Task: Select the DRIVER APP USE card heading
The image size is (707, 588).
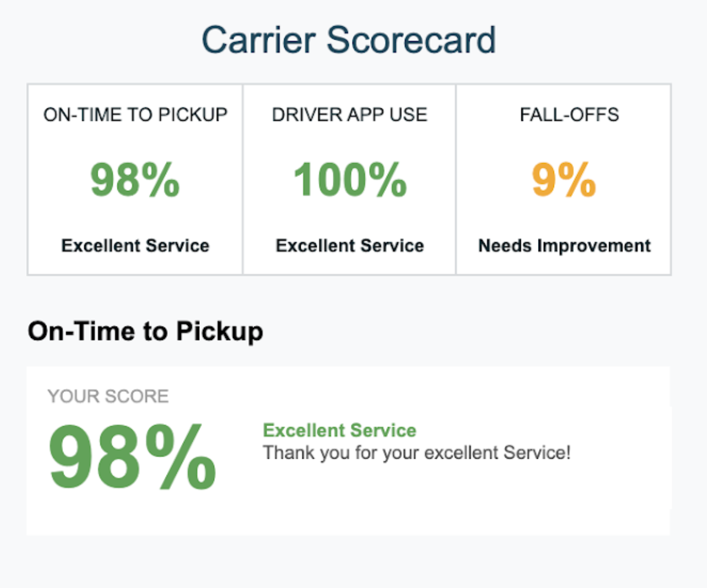Action: [349, 114]
